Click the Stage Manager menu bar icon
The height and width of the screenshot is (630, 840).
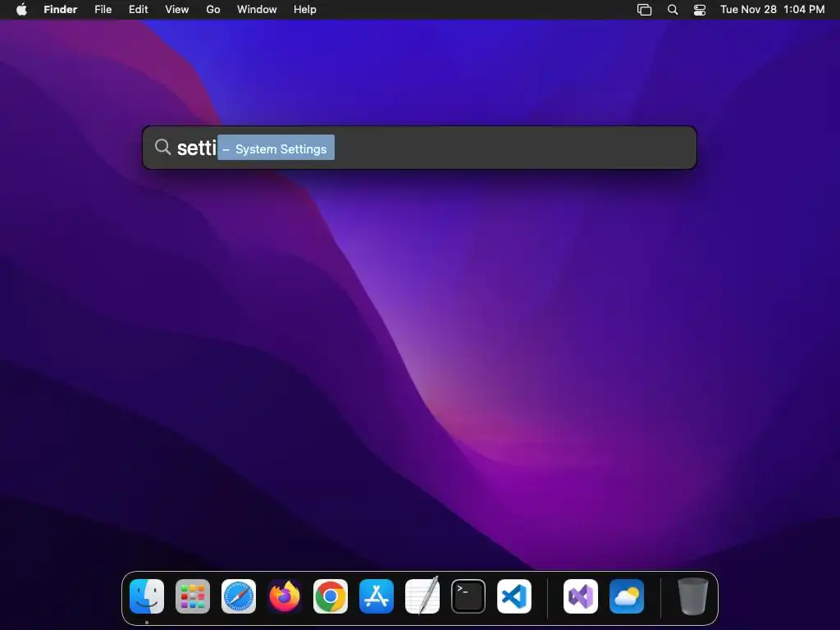(x=645, y=10)
